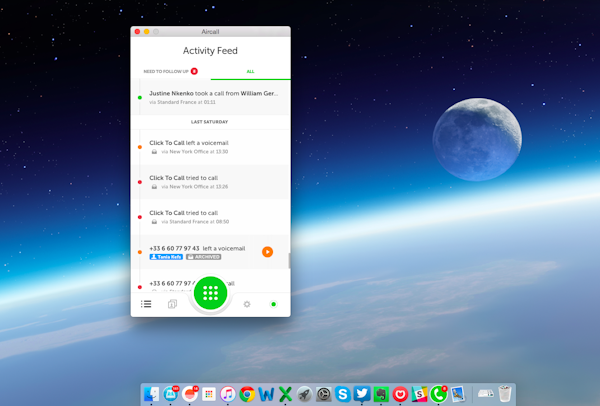Open the contacts icon in Aircall
This screenshot has height=406, width=600.
[172, 304]
